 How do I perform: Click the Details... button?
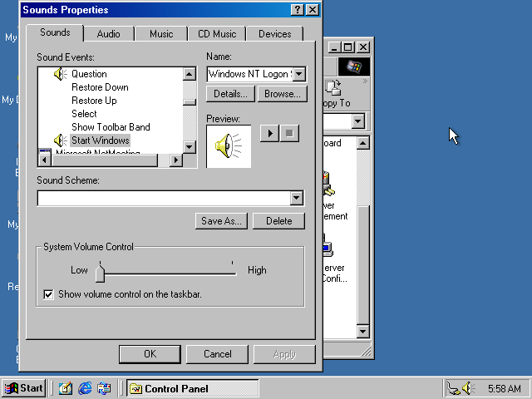coord(231,94)
